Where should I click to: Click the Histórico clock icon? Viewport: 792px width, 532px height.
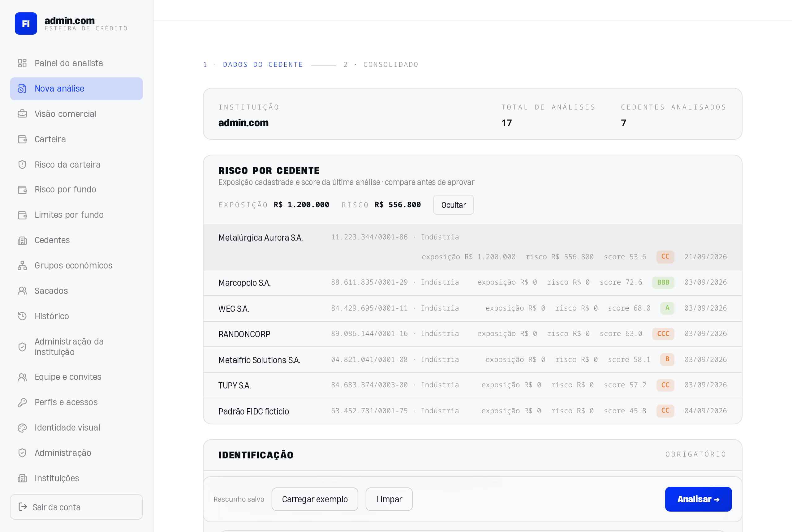pos(22,316)
